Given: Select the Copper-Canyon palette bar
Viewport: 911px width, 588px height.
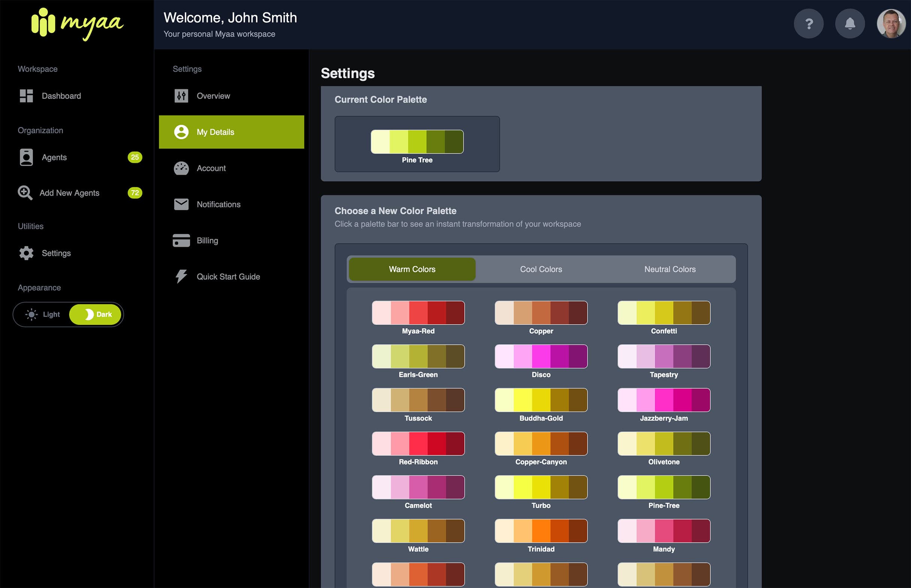Looking at the screenshot, I should [541, 443].
